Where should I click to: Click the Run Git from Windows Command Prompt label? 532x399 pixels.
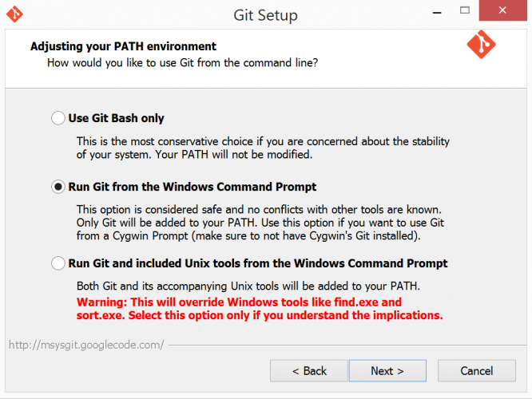coord(193,187)
